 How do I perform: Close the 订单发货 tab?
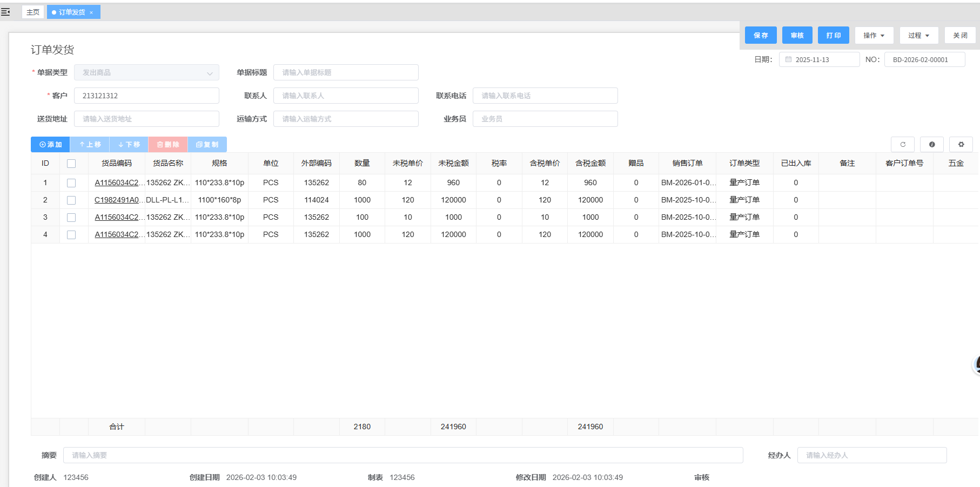click(x=91, y=12)
